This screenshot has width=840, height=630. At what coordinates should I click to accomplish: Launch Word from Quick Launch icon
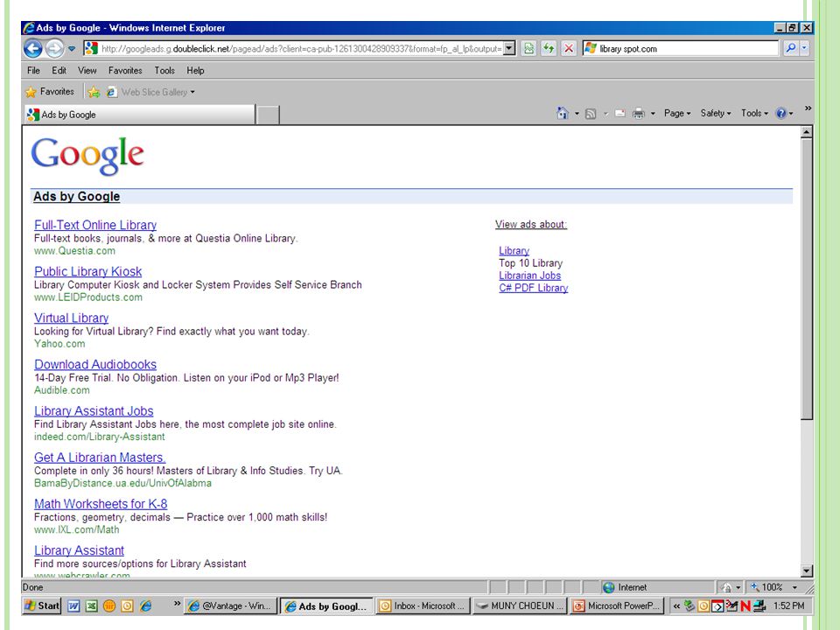click(x=73, y=605)
